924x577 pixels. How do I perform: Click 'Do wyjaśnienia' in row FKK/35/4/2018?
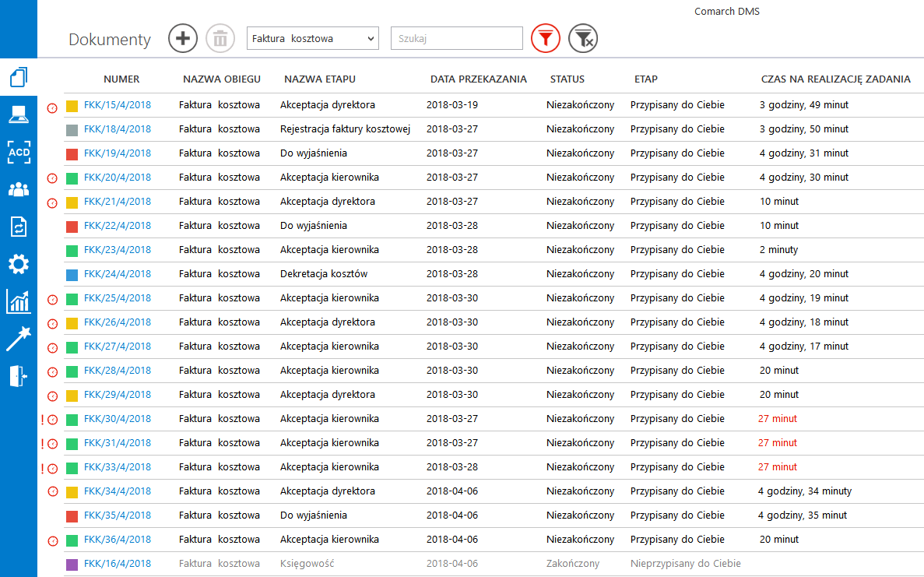(314, 515)
